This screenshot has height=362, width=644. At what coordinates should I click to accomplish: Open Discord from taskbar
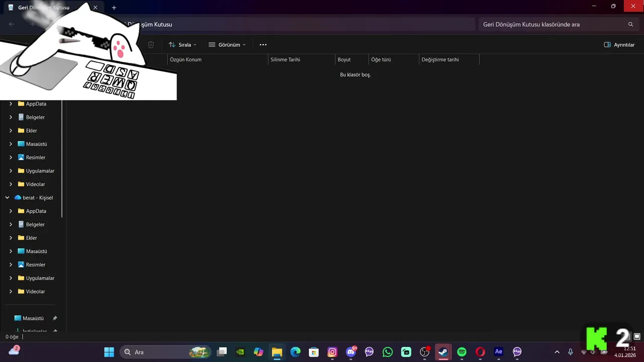point(351,352)
